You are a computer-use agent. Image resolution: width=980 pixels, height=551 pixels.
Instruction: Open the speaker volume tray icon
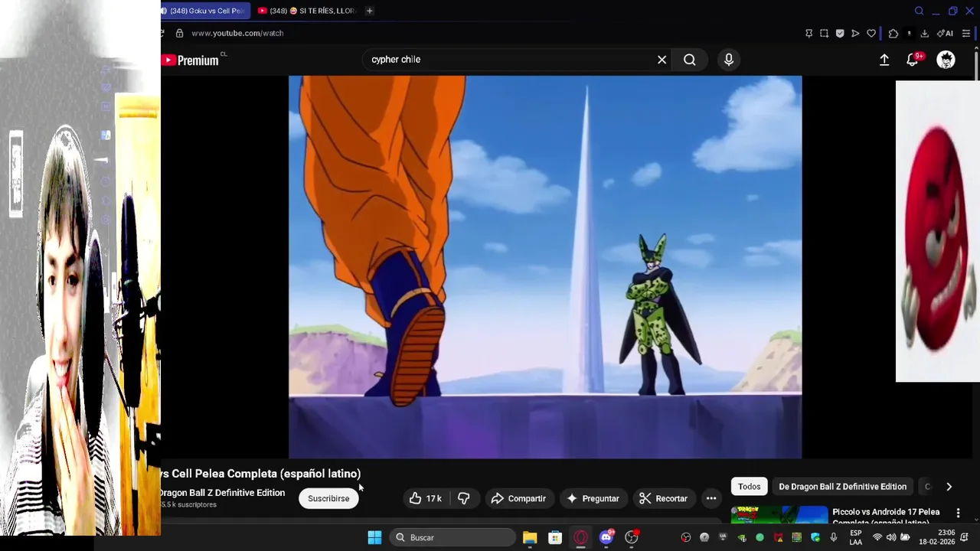(891, 537)
